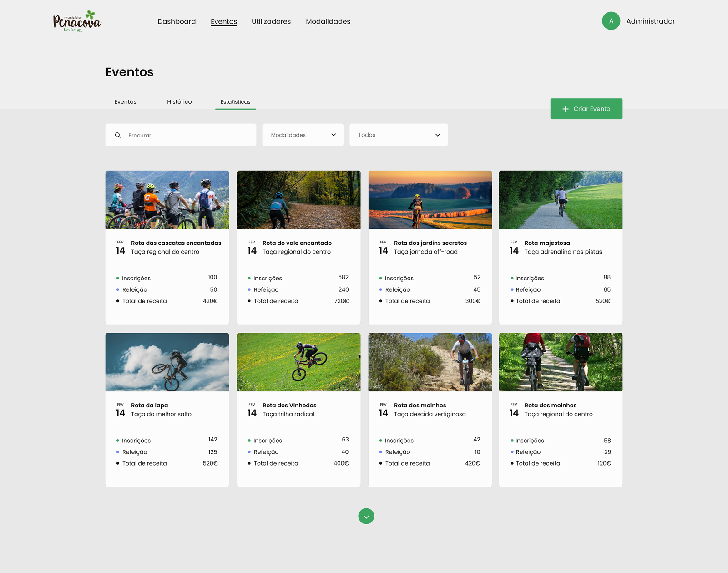Open Rota das cascatas encantadas thumbnail
Viewport: 728px width, 573px height.
pos(167,200)
